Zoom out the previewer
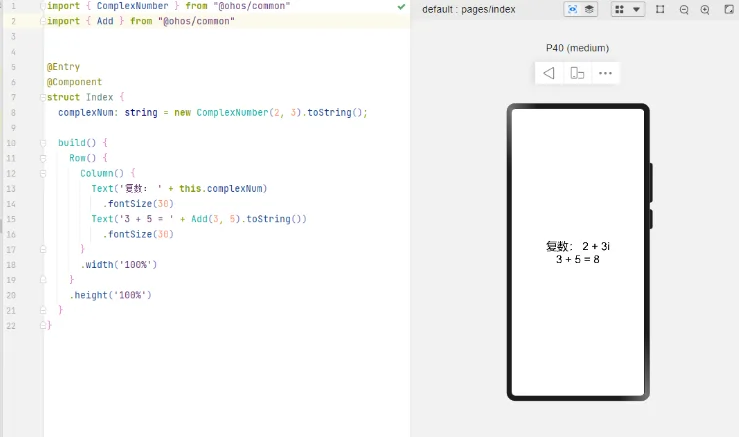Viewport: 739px width, 437px height. click(x=684, y=10)
